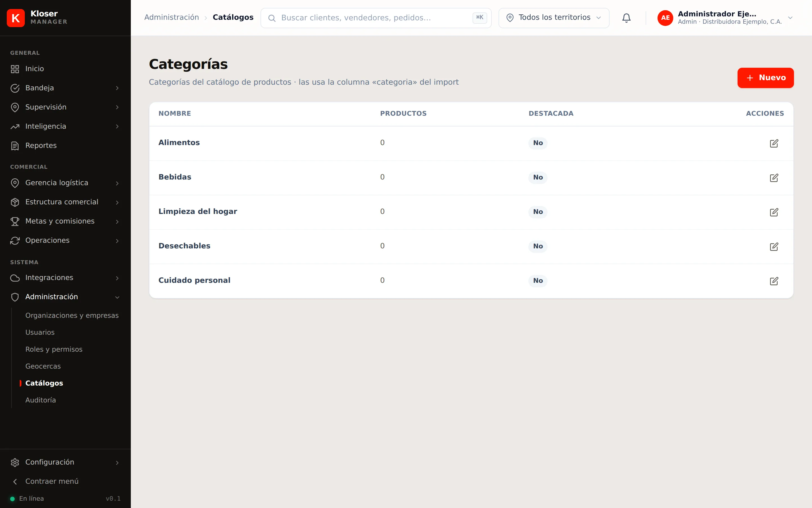Open Roles y permisos
The width and height of the screenshot is (812, 508).
click(54, 349)
